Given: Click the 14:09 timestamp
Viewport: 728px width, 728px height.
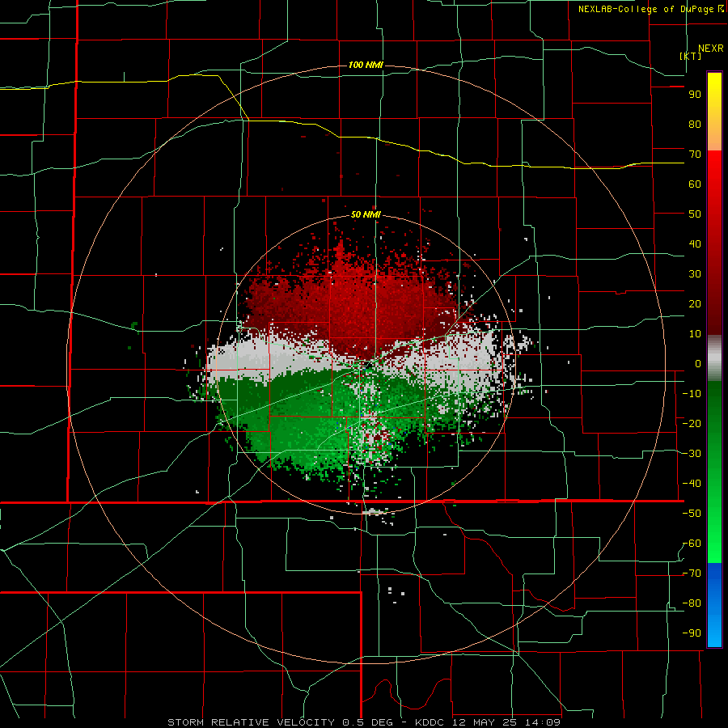Looking at the screenshot, I should (542, 722).
